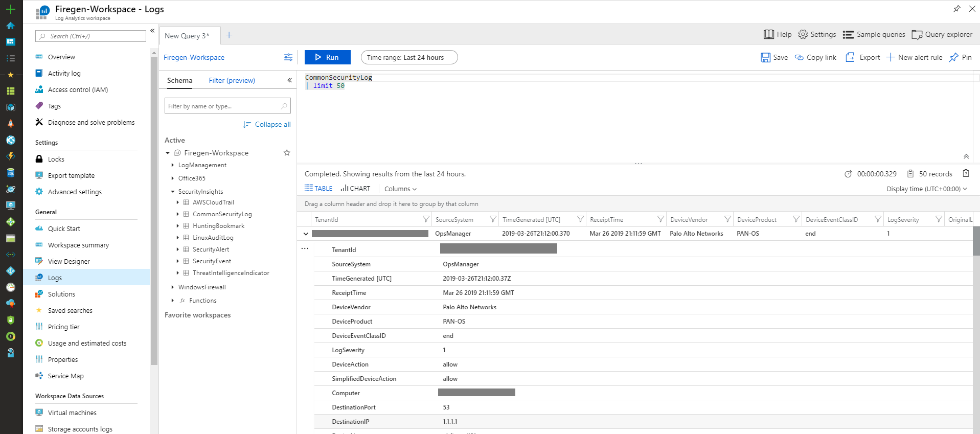Expand the LogManagement schema group
Viewport: 980px width, 434px height.
[172, 165]
